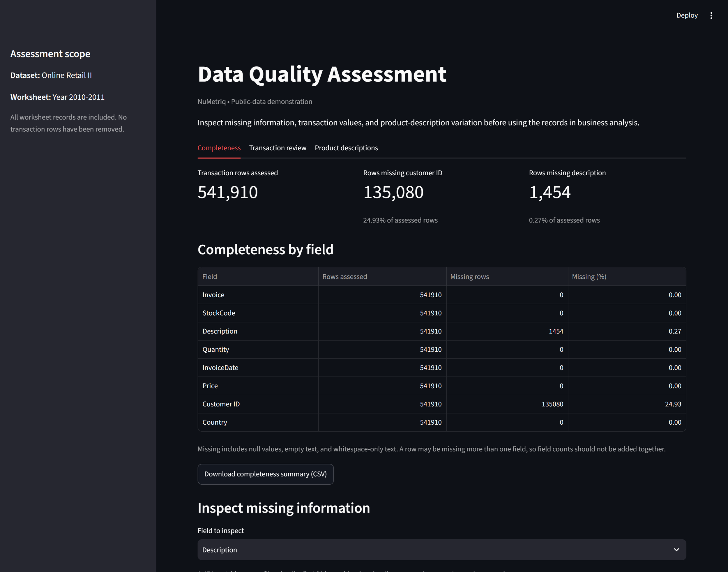728x572 pixels.
Task: Select the Quantity field cell
Action: point(258,349)
